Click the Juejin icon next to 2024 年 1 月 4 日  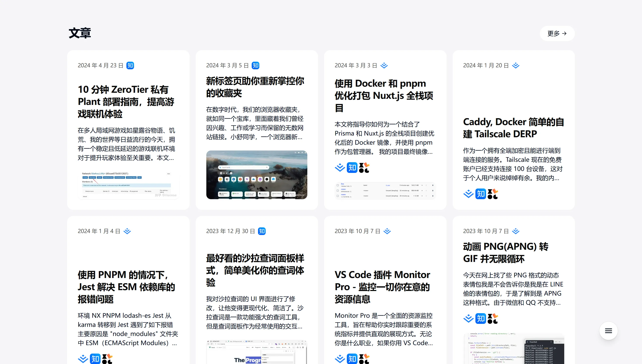point(127,231)
